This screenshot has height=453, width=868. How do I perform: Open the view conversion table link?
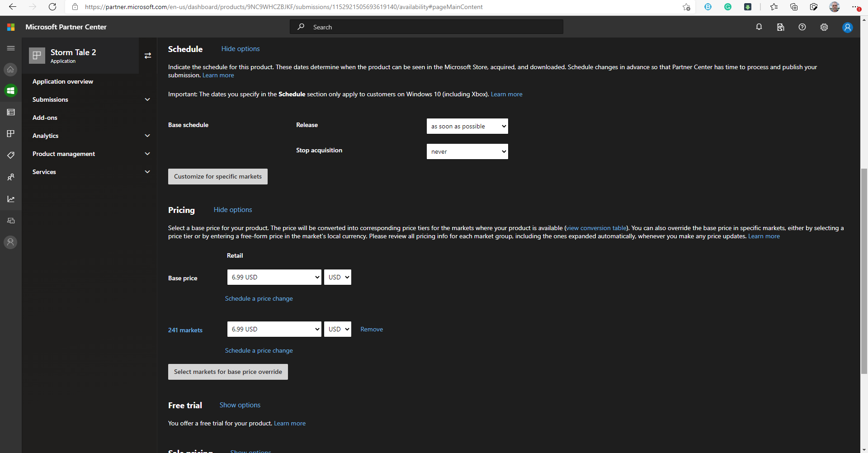(x=596, y=228)
